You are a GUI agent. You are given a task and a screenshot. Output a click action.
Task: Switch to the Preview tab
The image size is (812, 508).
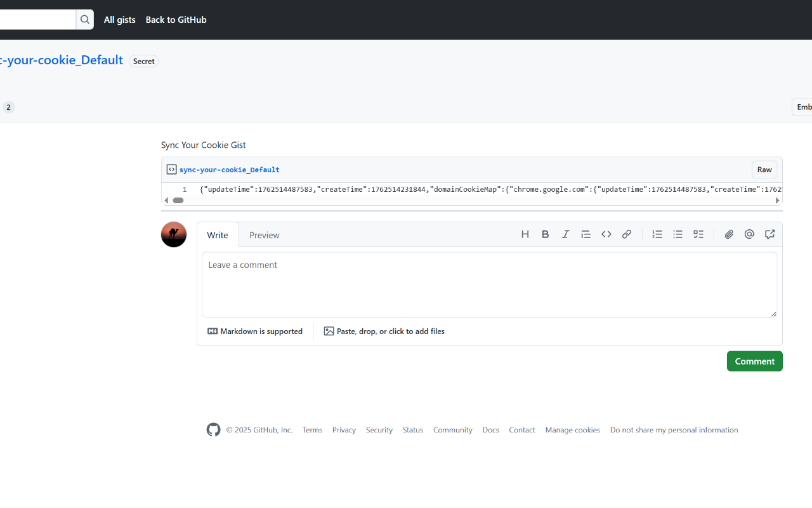pos(265,235)
